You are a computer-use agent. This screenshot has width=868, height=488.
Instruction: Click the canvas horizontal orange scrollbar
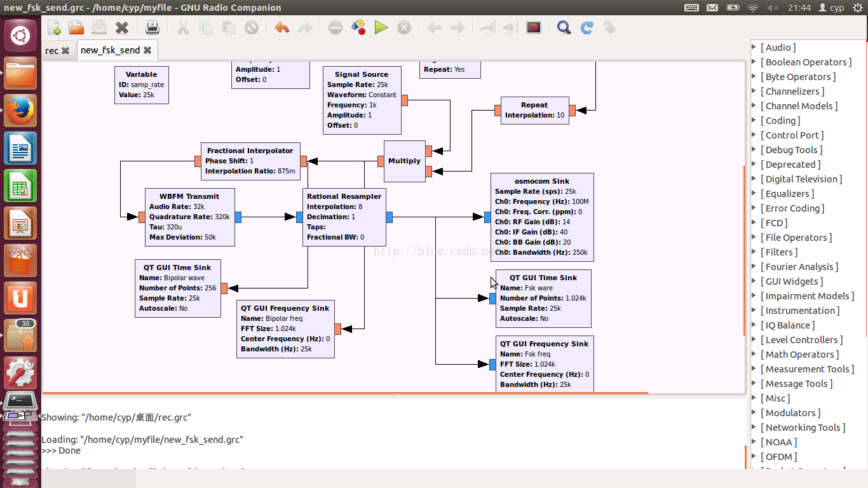(345, 393)
